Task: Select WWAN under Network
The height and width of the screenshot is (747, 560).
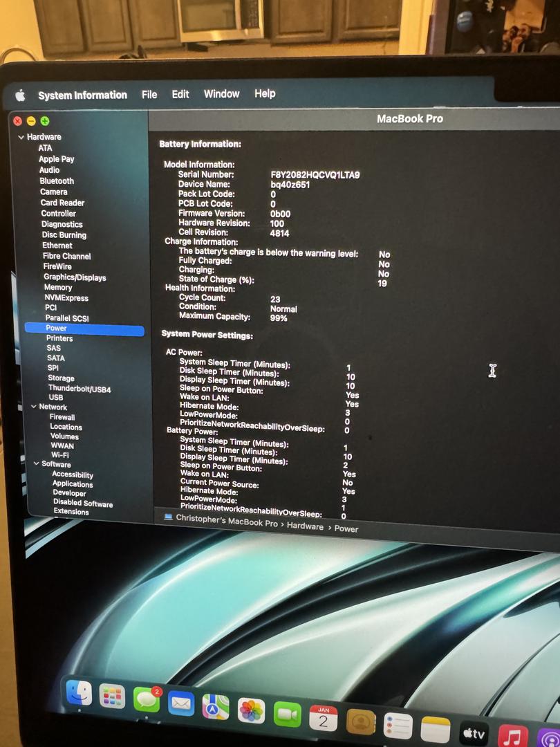Action: click(62, 446)
